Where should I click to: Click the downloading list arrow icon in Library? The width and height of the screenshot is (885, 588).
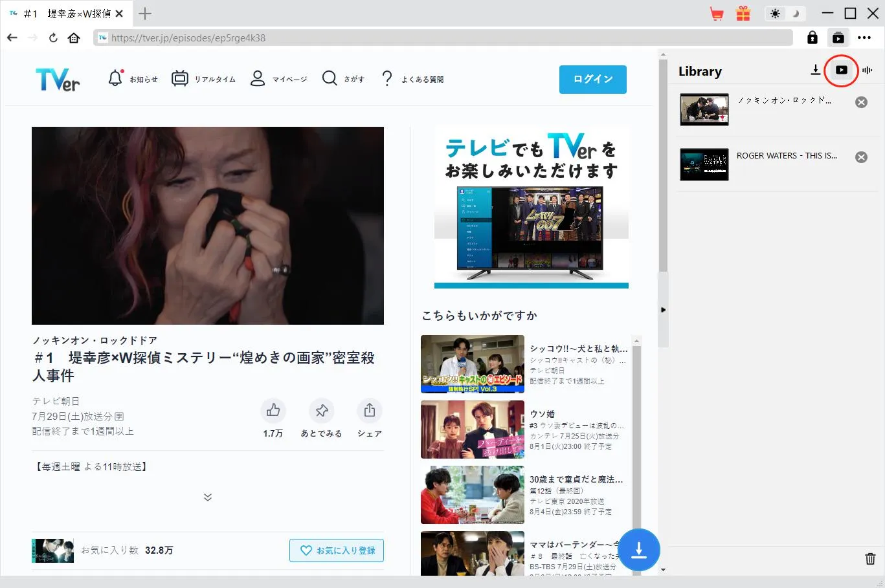815,70
